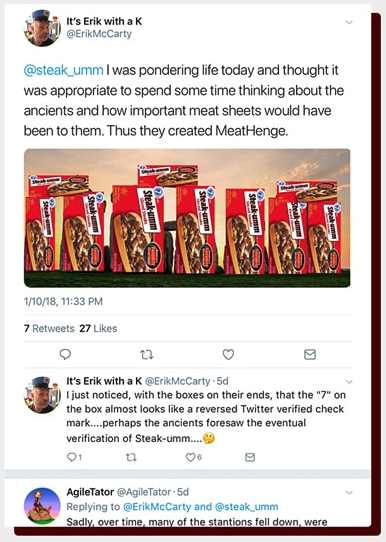Reply to the main MeatHenge tweet
This screenshot has width=386, height=542.
[65, 354]
